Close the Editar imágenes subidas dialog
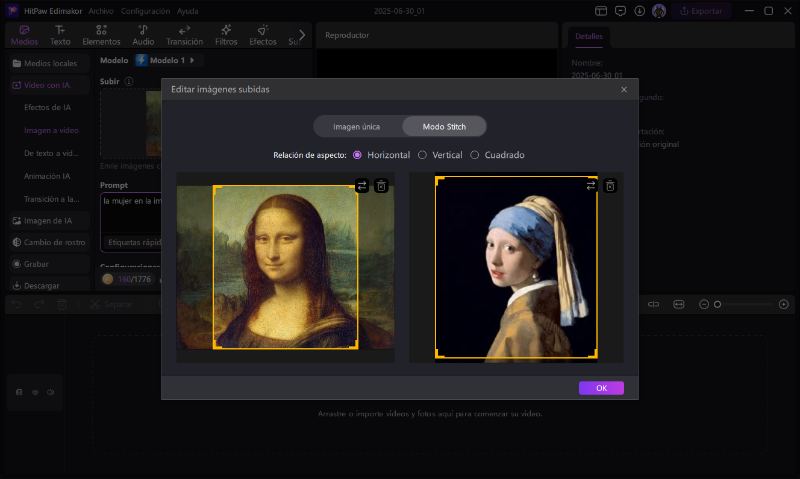This screenshot has width=800, height=479. pos(623,89)
